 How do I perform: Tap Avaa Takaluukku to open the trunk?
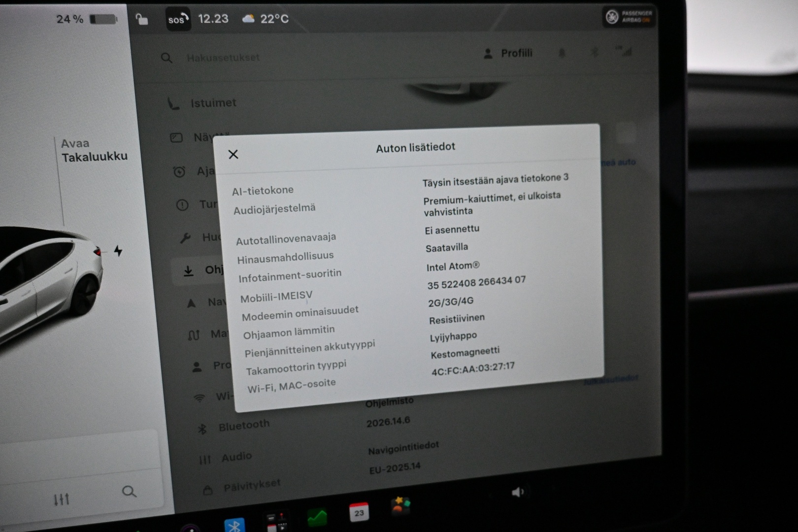[x=94, y=150]
